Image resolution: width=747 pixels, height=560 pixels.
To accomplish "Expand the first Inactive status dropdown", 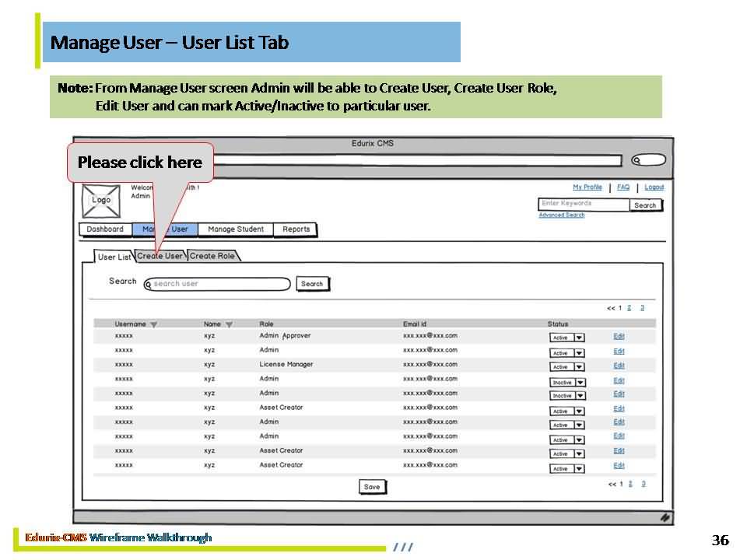I will coord(580,382).
